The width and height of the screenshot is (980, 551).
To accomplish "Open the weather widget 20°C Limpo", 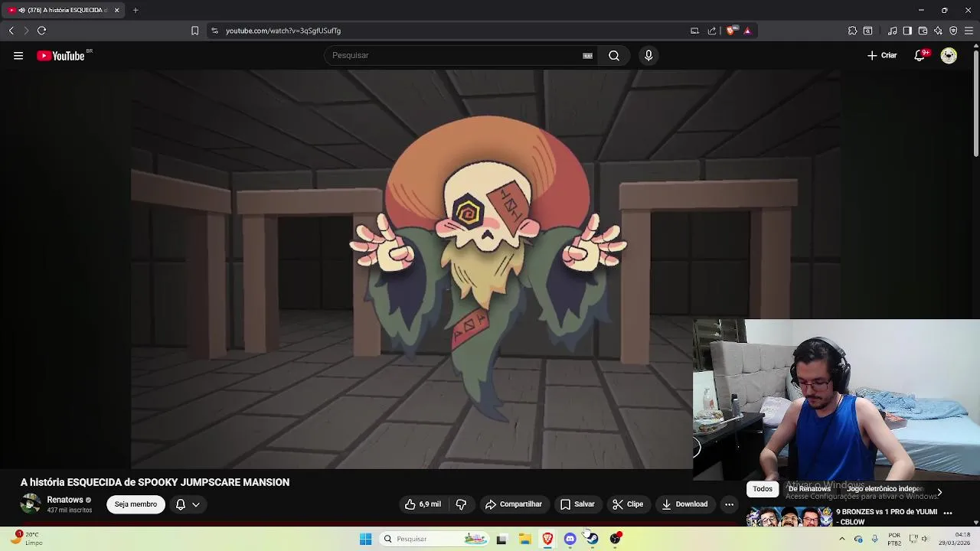I will click(x=27, y=539).
